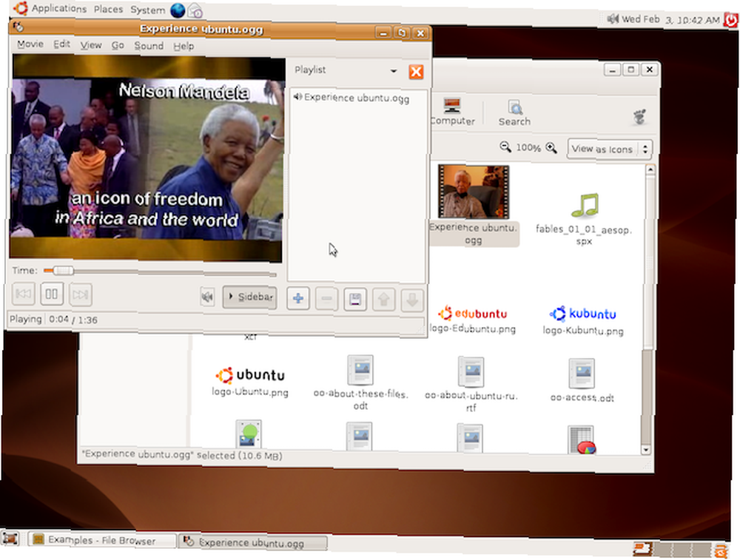The height and width of the screenshot is (560, 740).
Task: Click the GNOME foot throbber icon
Action: click(639, 115)
